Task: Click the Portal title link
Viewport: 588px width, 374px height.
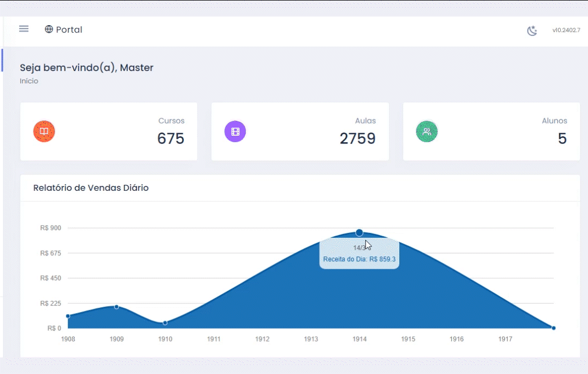Action: pos(69,29)
